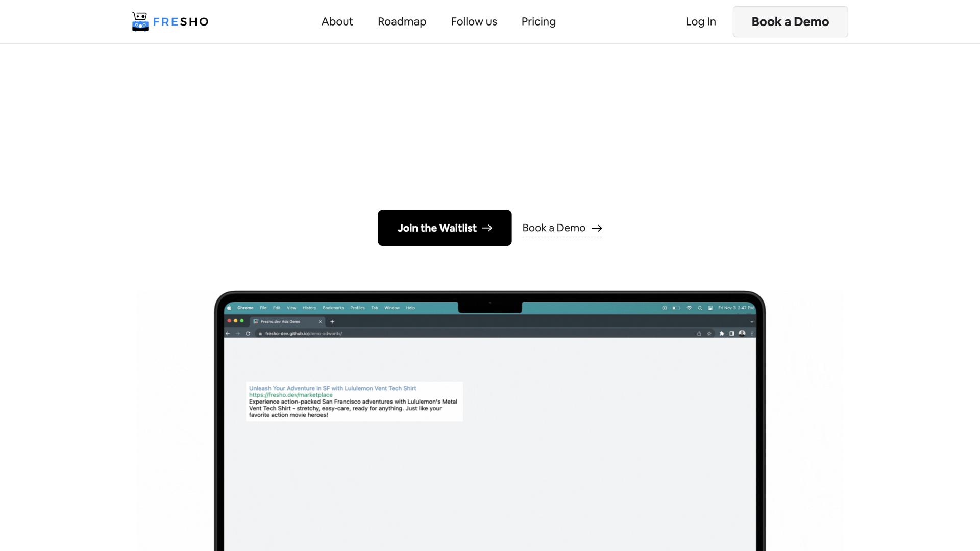The height and width of the screenshot is (551, 980).
Task: Click the Chrome three-dot menu icon
Action: [752, 334]
